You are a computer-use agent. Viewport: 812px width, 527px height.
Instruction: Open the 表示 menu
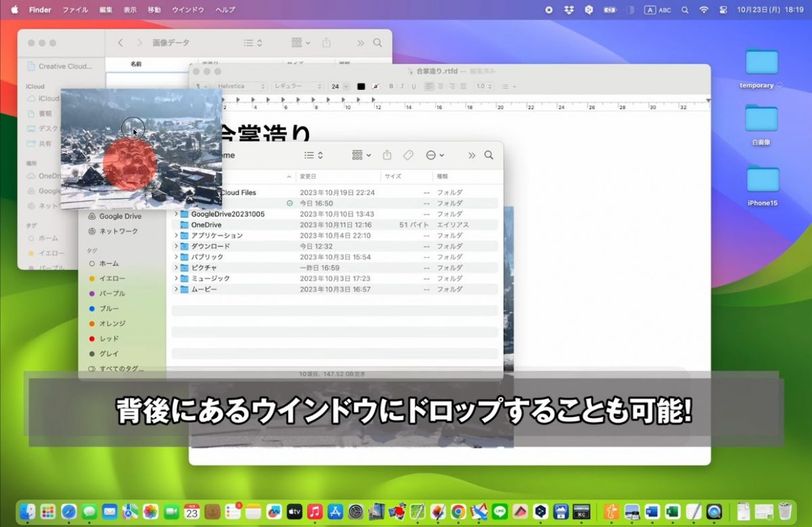(130, 10)
